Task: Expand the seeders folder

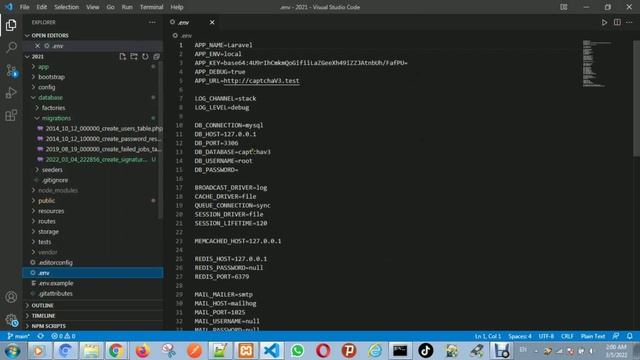Action: coord(93,170)
